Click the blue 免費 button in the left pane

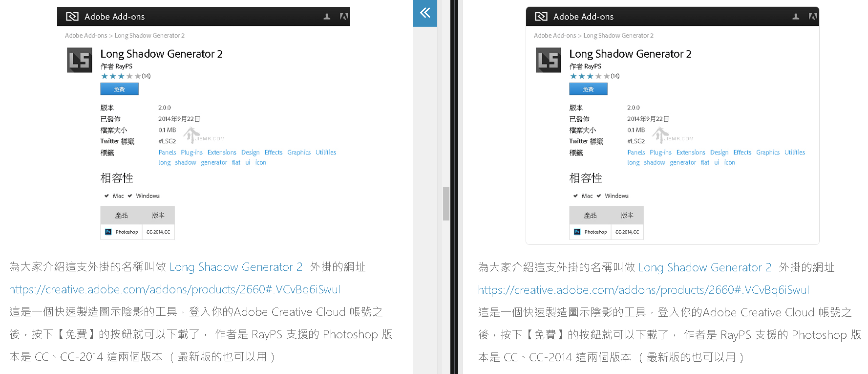120,89
